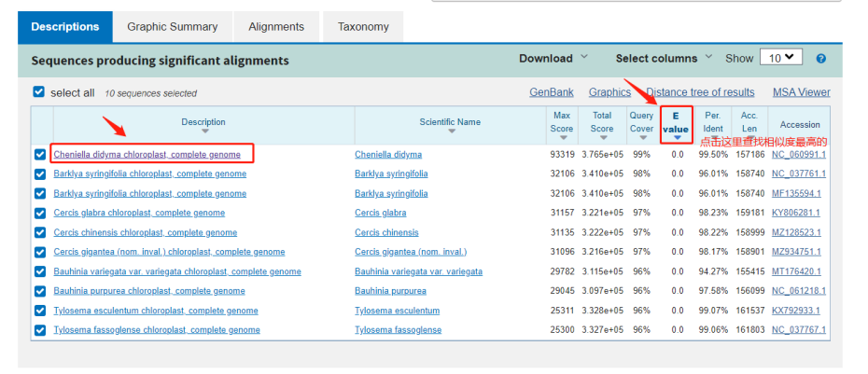Uncheck the Cercis glabra row checkbox

40,213
